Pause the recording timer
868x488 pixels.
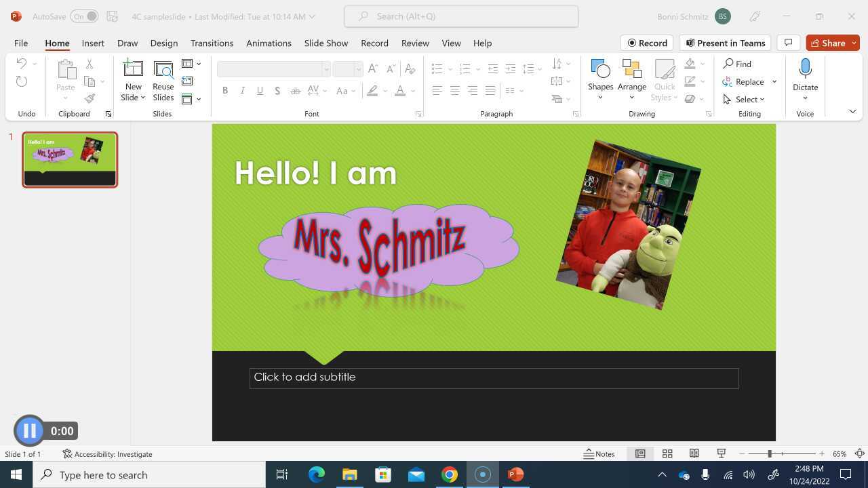(30, 430)
